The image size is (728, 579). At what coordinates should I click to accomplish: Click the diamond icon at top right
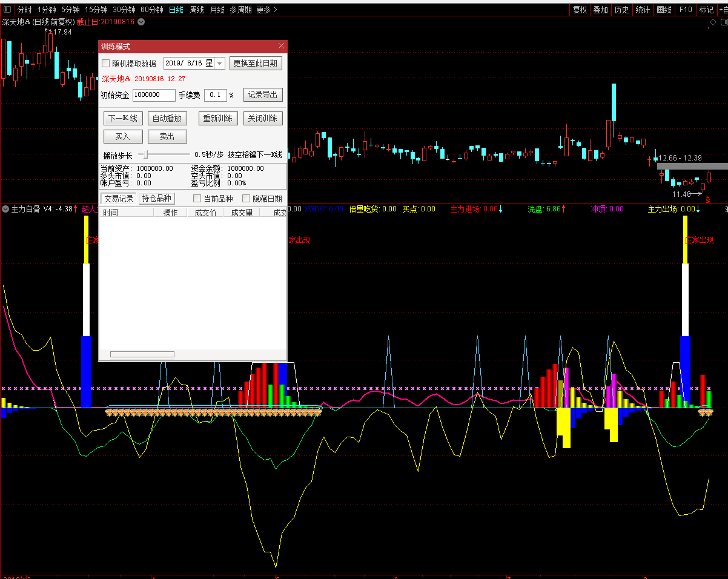tap(713, 22)
